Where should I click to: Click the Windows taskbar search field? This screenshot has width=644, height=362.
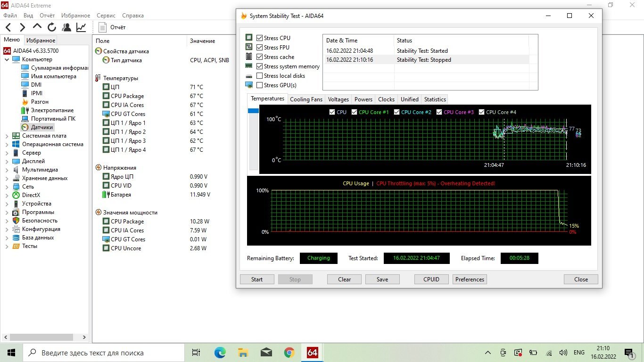(104, 353)
